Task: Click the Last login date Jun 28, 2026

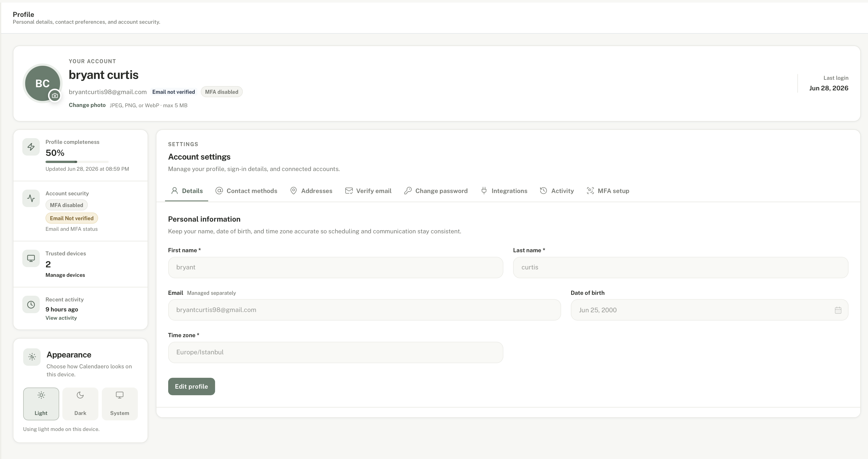Action: point(829,88)
